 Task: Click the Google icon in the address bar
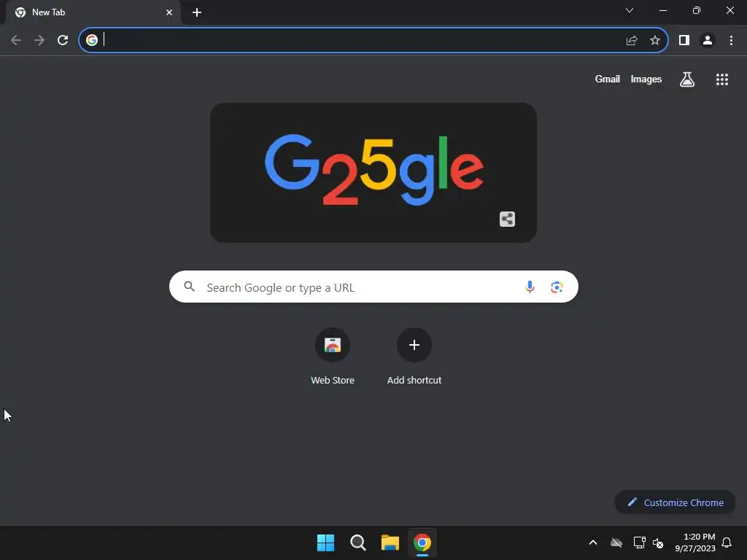pyautogui.click(x=92, y=40)
